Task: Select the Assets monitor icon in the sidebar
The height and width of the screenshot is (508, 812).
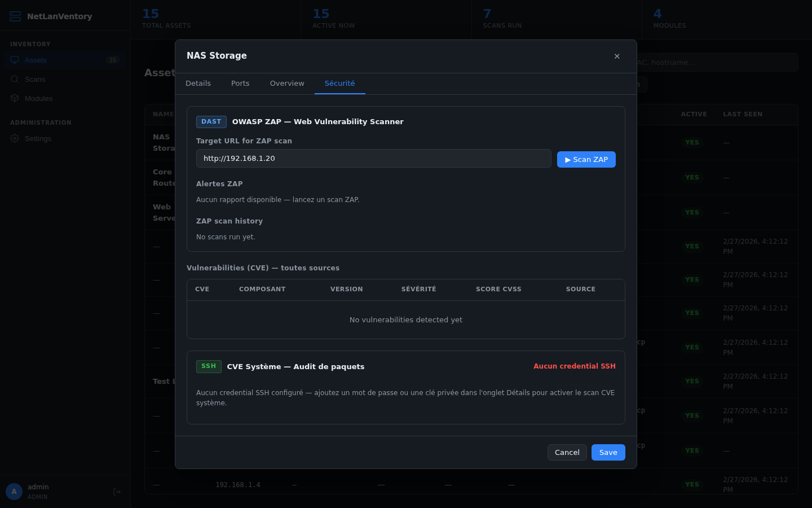Action: click(15, 60)
